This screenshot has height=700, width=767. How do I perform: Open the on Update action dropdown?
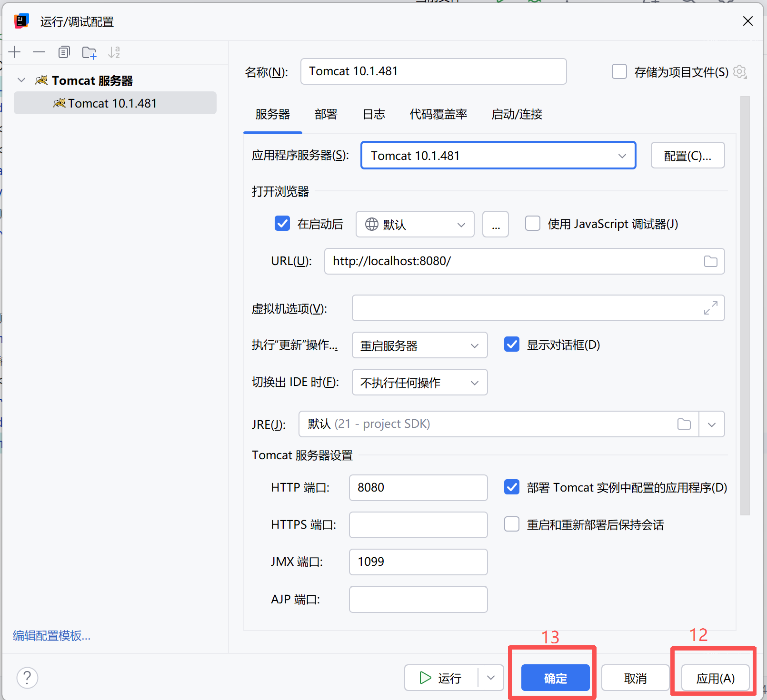[419, 345]
